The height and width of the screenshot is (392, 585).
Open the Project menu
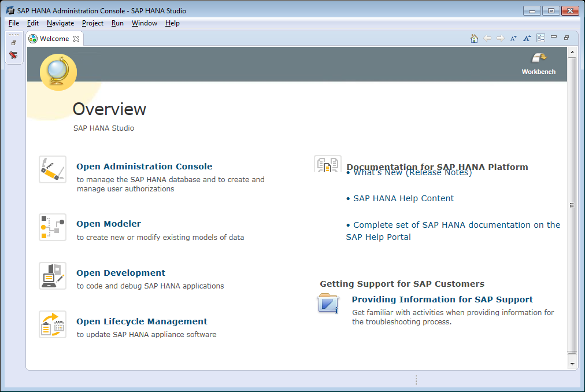(92, 23)
